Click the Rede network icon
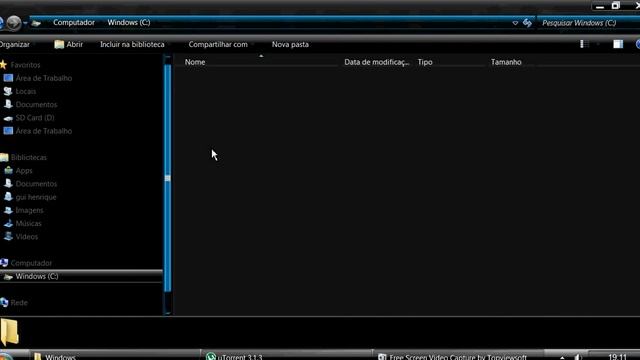640x360 pixels. (4, 302)
